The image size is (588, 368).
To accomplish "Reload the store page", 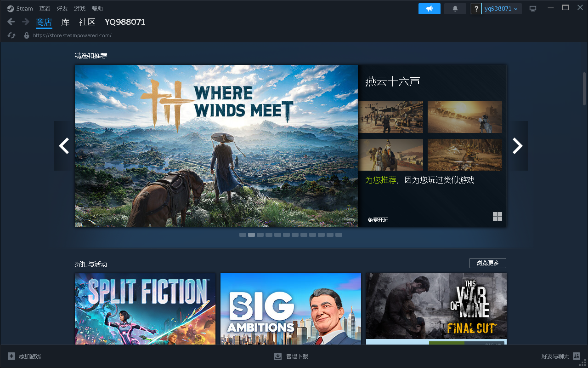I will pyautogui.click(x=12, y=35).
